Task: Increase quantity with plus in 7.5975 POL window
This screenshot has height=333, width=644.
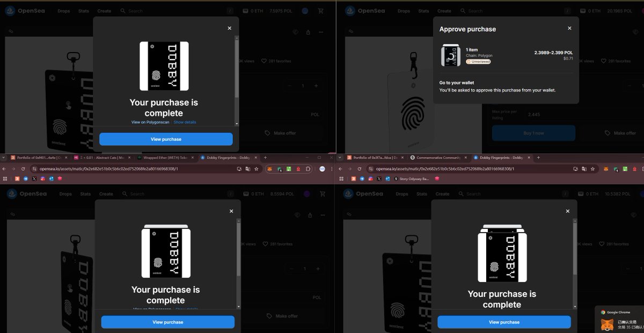Action: click(x=316, y=86)
